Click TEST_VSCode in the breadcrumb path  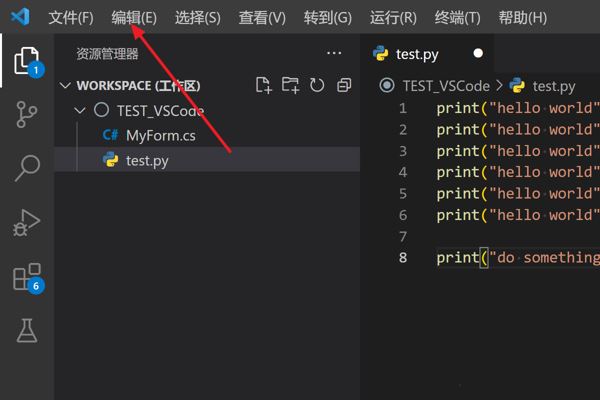446,86
